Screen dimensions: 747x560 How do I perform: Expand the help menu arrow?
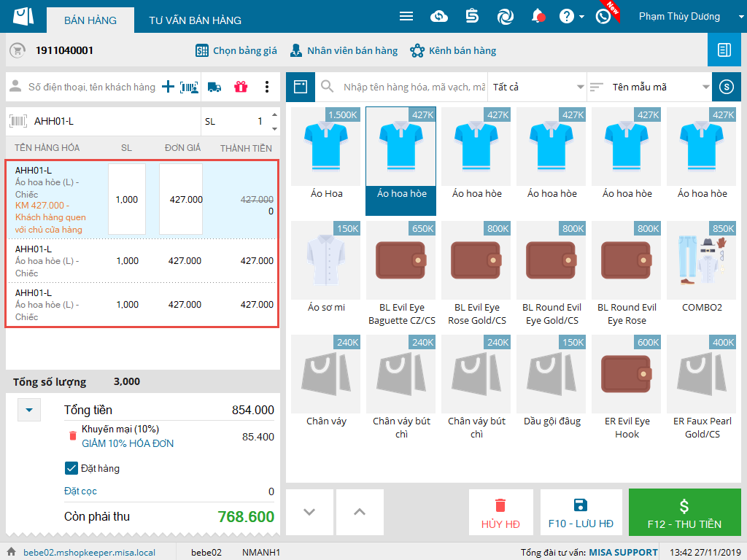click(581, 17)
